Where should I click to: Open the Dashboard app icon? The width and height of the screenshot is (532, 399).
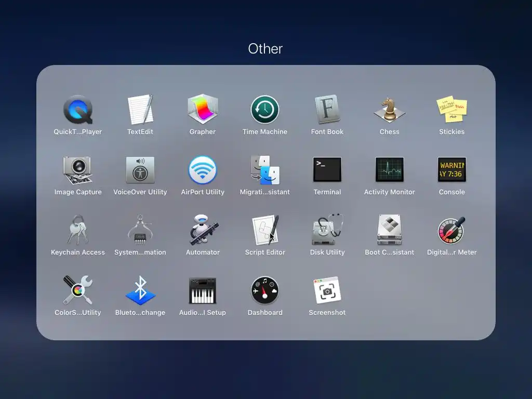[265, 291]
